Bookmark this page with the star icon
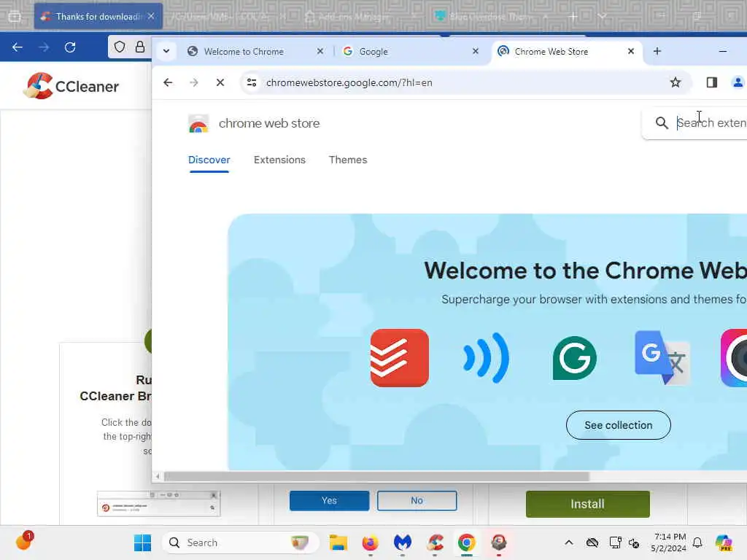 pos(675,82)
